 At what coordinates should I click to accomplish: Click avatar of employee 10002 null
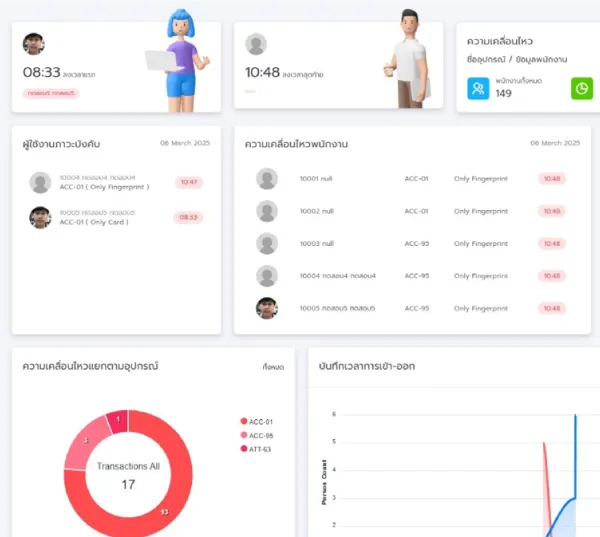coord(267,211)
